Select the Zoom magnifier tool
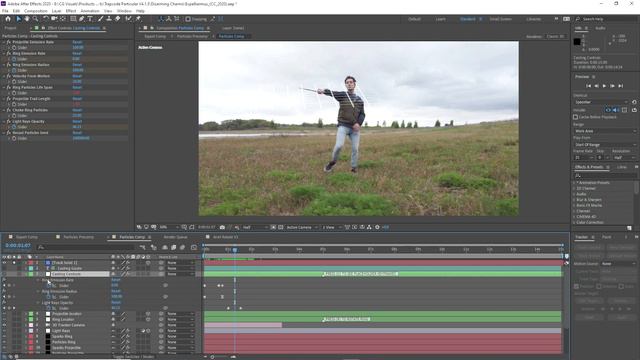 pyautogui.click(x=36, y=19)
